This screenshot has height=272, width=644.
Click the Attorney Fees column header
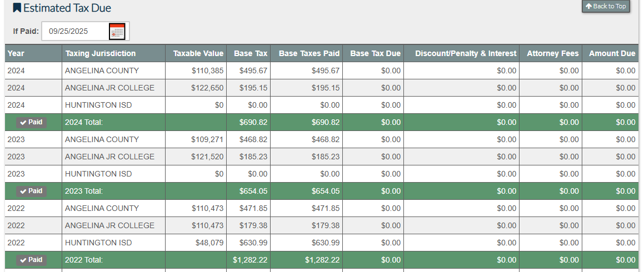point(552,53)
